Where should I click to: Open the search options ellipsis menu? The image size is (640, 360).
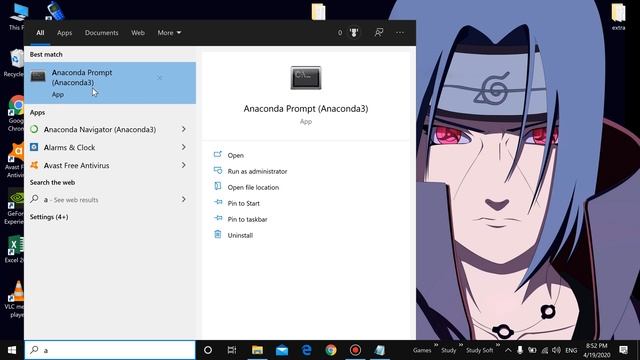pos(400,33)
